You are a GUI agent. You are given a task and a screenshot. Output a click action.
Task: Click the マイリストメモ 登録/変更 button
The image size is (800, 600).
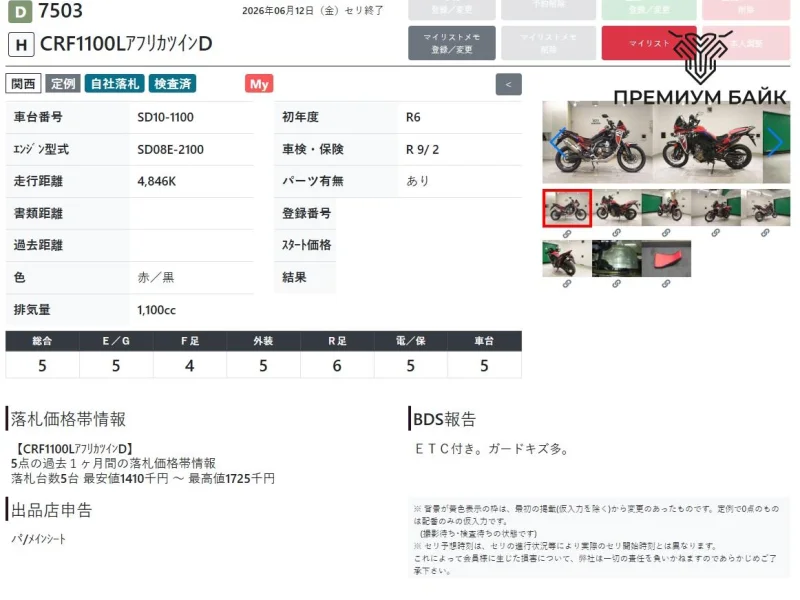click(x=452, y=43)
